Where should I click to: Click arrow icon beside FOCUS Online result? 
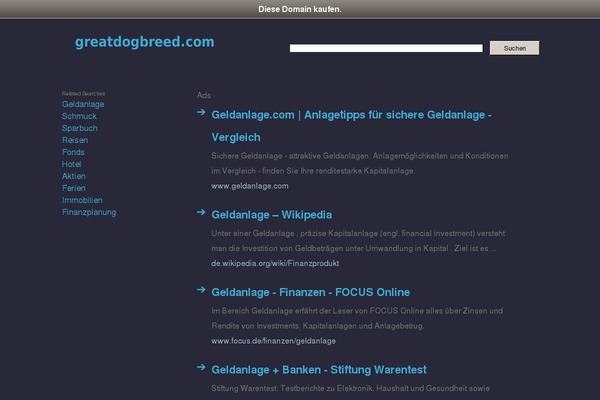[201, 290]
